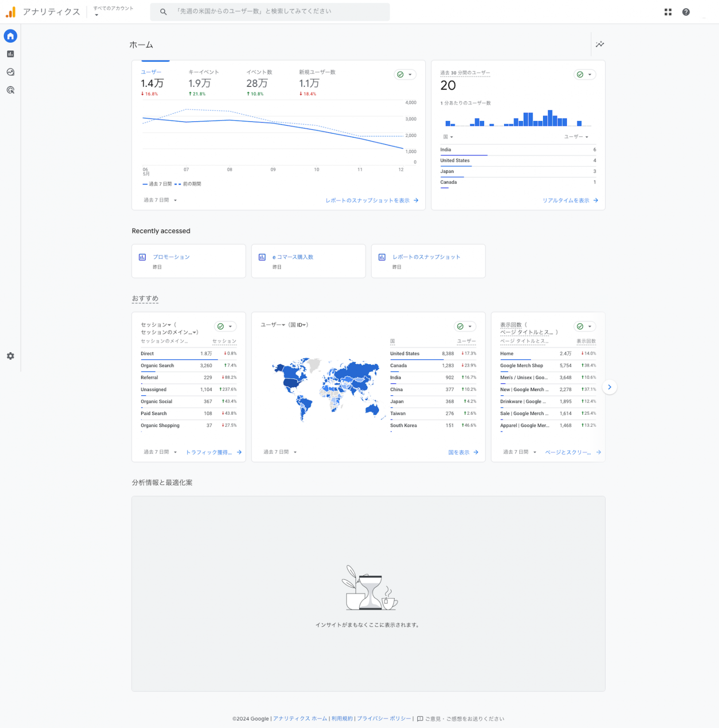This screenshot has height=728, width=719.
Task: Open Admin settings gear icon
Action: click(10, 356)
